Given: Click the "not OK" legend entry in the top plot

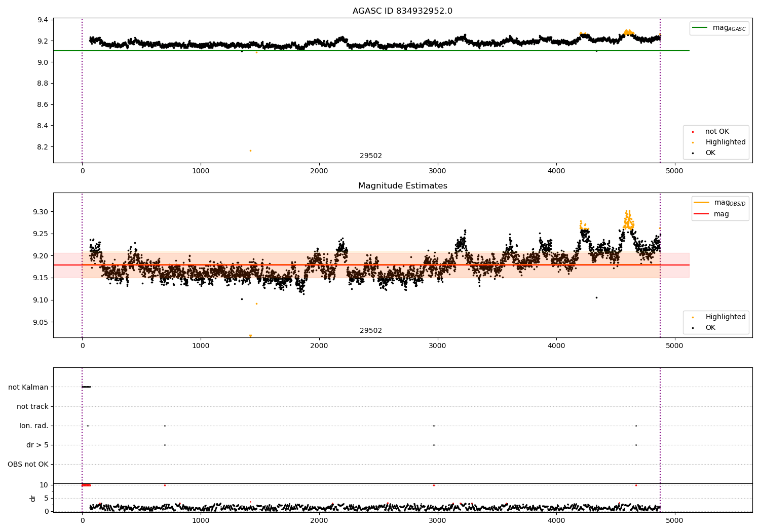Looking at the screenshot, I should click(x=717, y=132).
